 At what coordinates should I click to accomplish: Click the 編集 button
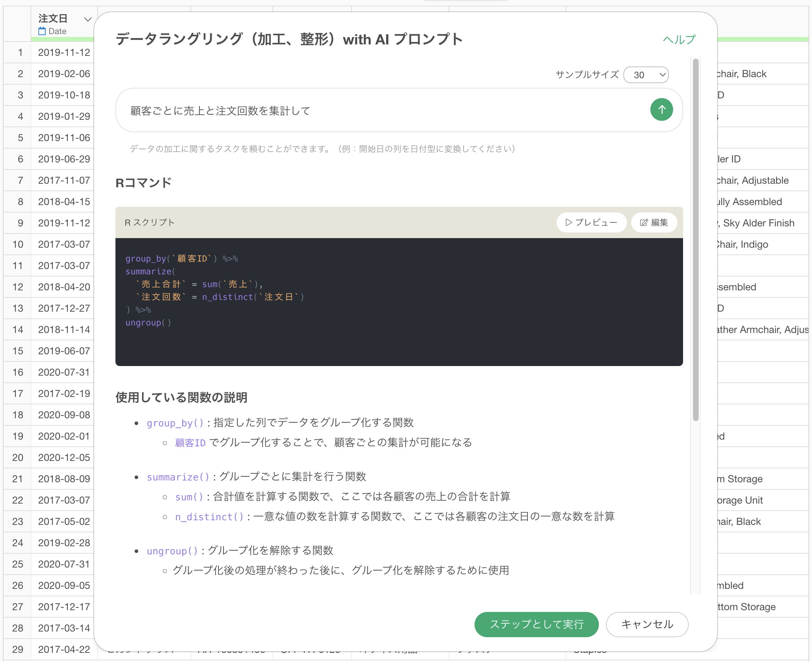654,222
